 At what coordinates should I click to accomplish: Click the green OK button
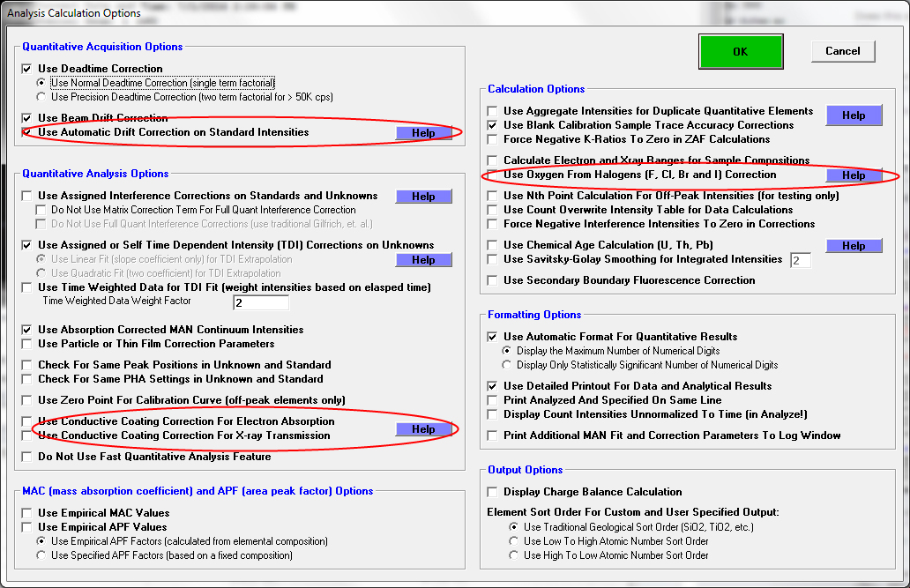coord(740,52)
